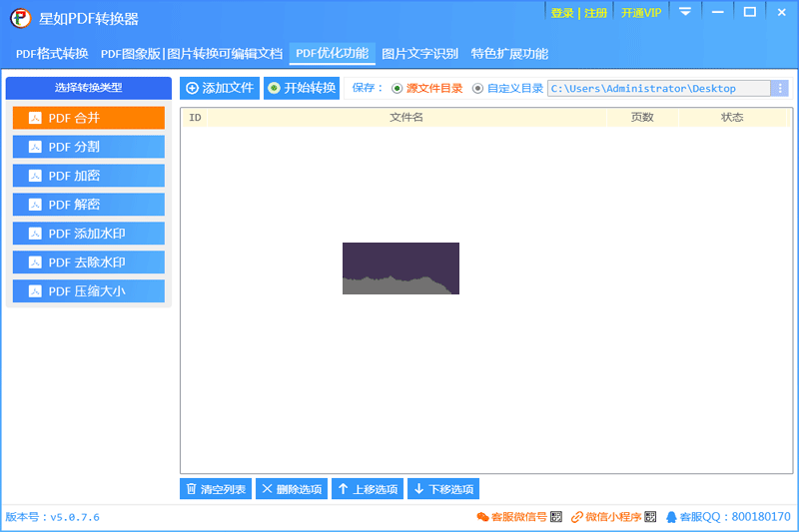Screen dimensions: 799x532
Task: Click the 开通VIP link
Action: click(x=640, y=13)
